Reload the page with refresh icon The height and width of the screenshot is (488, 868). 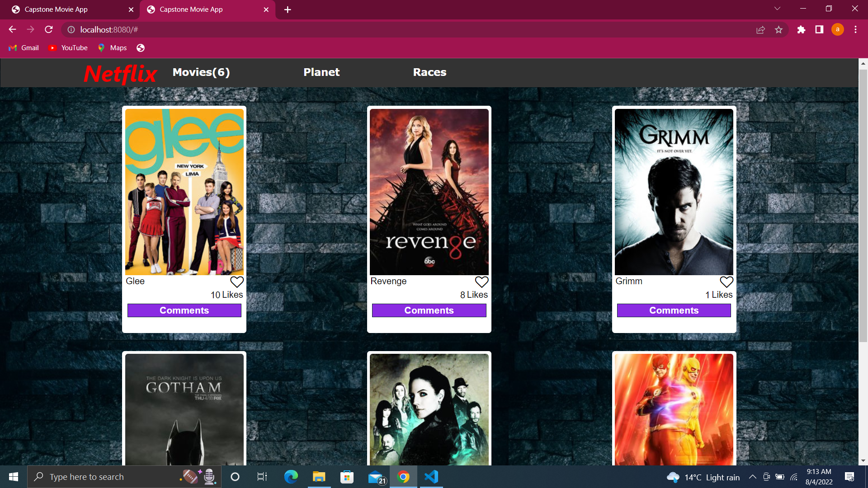[x=49, y=29]
